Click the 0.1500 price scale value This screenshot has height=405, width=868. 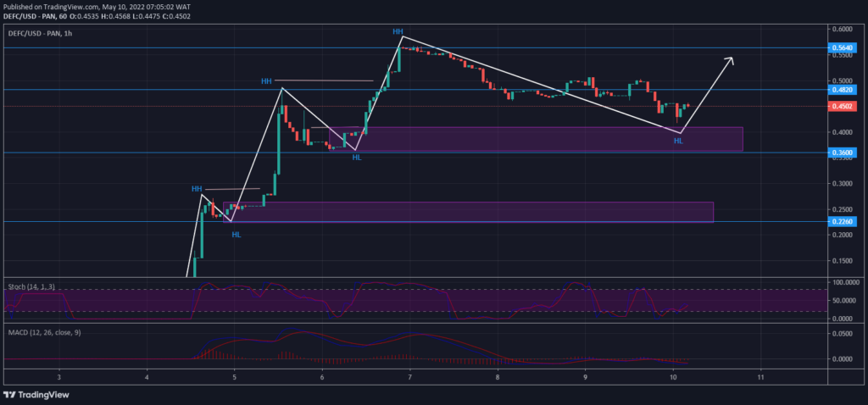tap(842, 261)
